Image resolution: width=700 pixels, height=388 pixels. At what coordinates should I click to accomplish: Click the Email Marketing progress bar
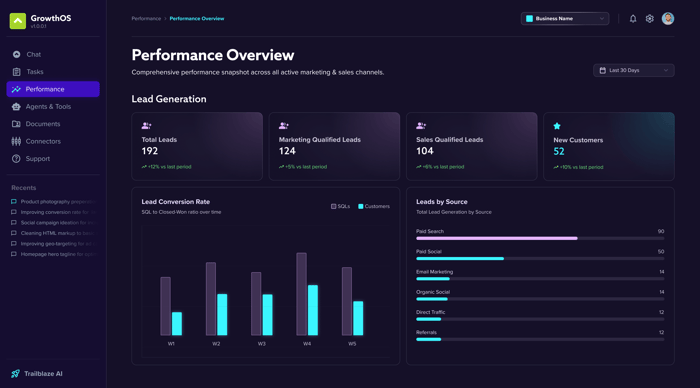[540, 279]
